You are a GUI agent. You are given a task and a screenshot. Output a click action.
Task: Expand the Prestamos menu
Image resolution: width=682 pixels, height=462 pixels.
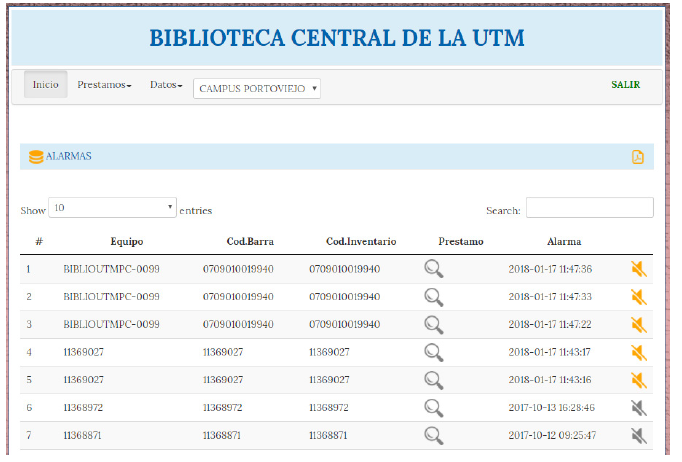[x=104, y=85]
